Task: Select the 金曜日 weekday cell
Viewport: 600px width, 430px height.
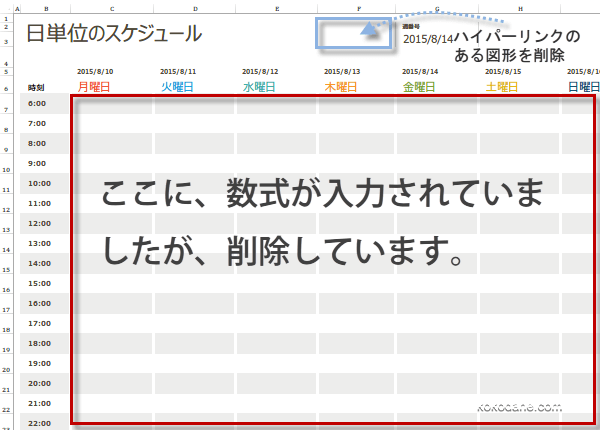Action: [x=419, y=87]
